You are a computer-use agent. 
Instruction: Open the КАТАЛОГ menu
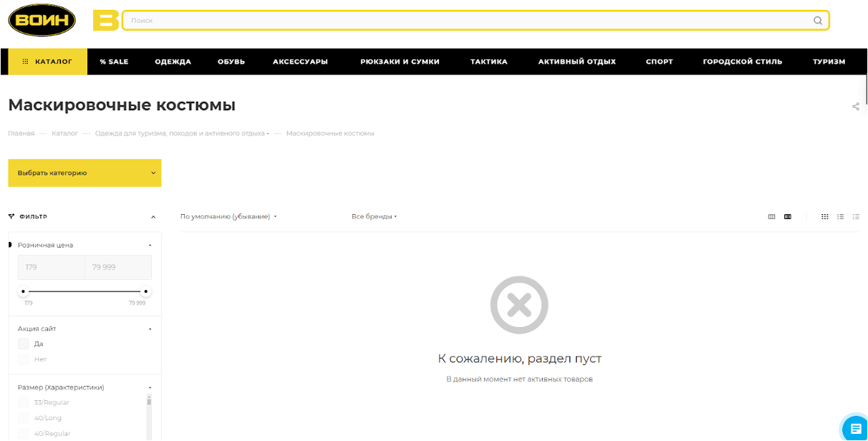[47, 62]
